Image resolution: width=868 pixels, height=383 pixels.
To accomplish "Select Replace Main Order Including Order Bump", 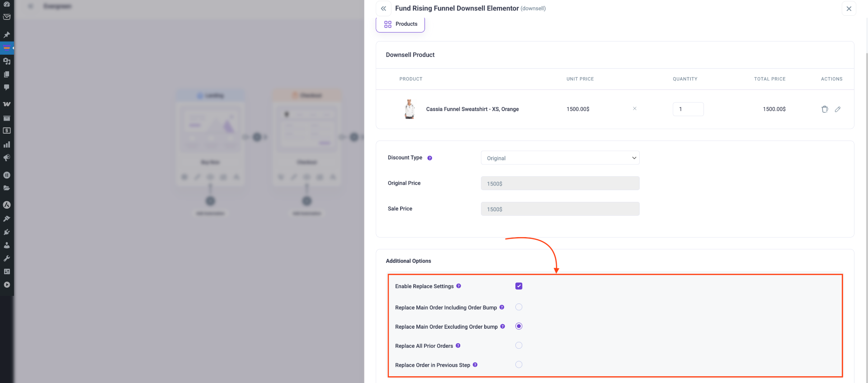I will pos(519,307).
